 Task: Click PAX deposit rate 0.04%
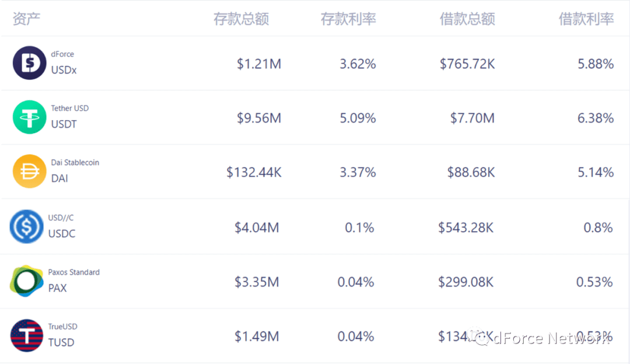[356, 282]
